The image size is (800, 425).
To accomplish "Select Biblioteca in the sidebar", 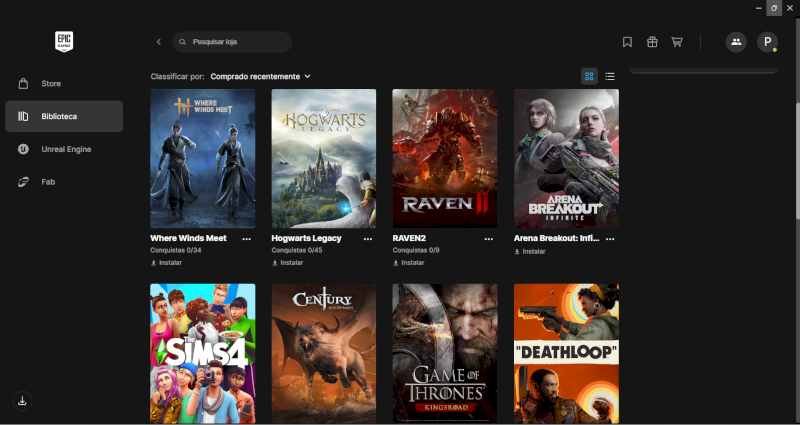I will pyautogui.click(x=64, y=116).
